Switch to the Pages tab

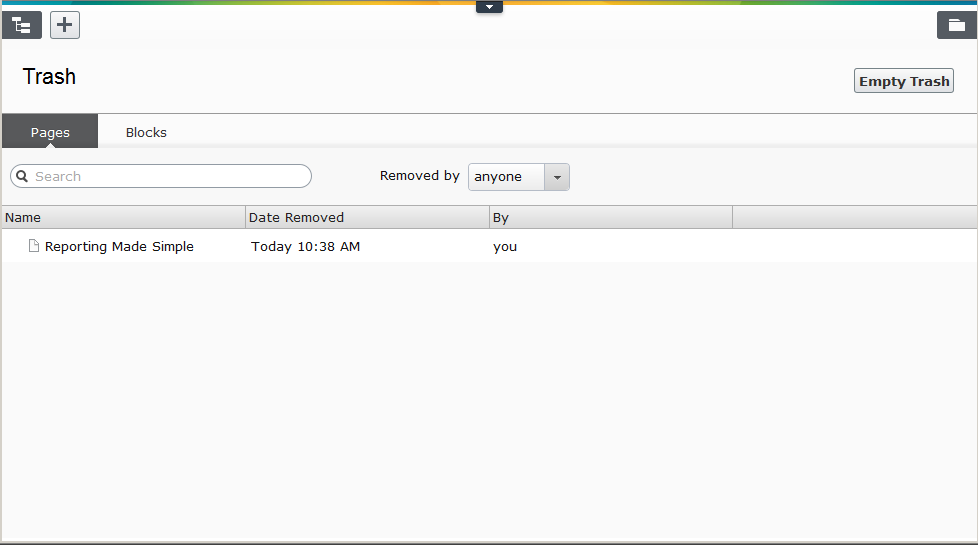click(50, 132)
